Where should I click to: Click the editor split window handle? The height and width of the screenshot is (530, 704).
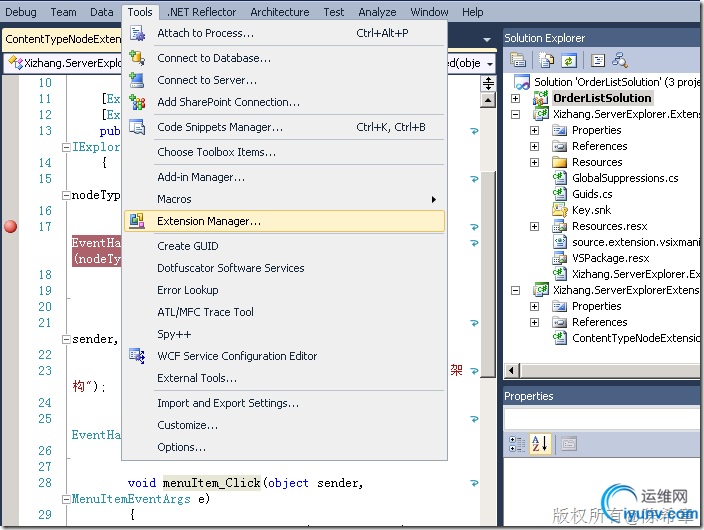pyautogui.click(x=488, y=83)
